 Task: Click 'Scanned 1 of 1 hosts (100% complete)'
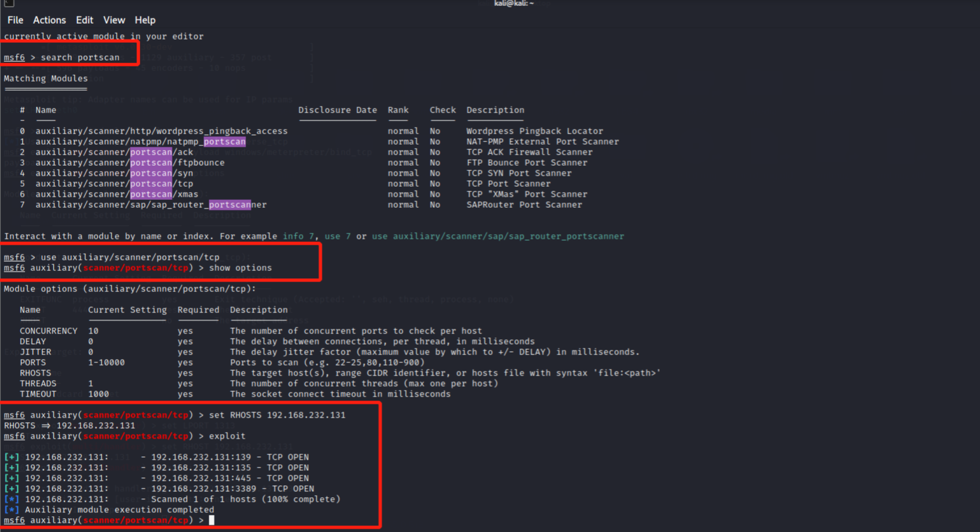click(x=246, y=499)
